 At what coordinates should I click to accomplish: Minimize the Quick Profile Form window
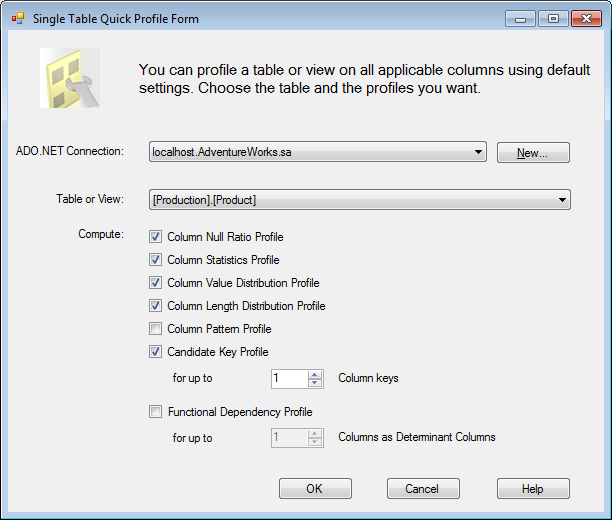coord(520,19)
